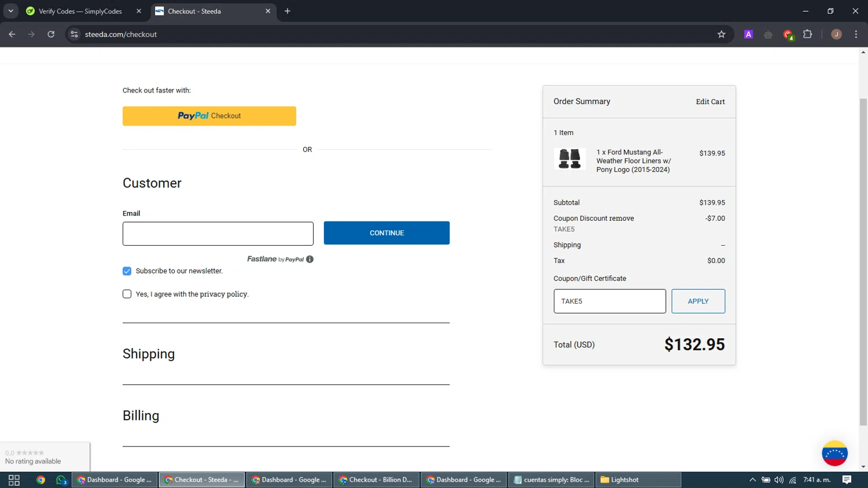Open Checkout - Billion D... taskbar window
Image resolution: width=868 pixels, height=488 pixels.
377,480
